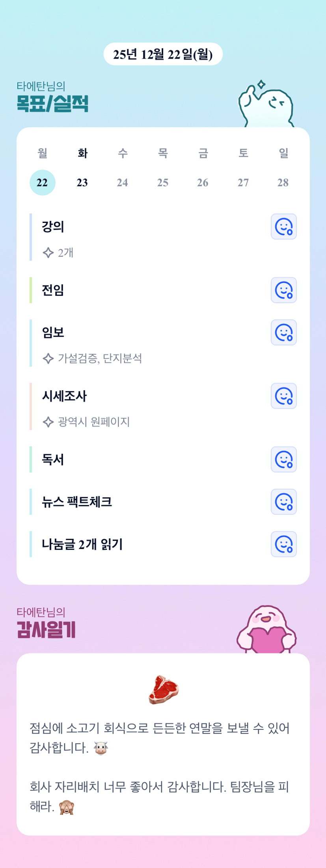Screen dimensions: 326x868
Task: Tap the smiley icon for 강의 goal
Action: [283, 226]
